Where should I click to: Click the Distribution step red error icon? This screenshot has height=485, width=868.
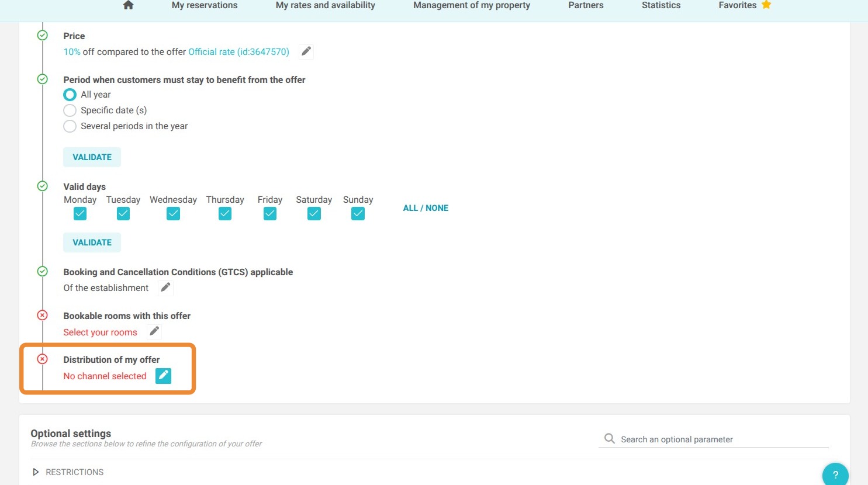tap(43, 359)
